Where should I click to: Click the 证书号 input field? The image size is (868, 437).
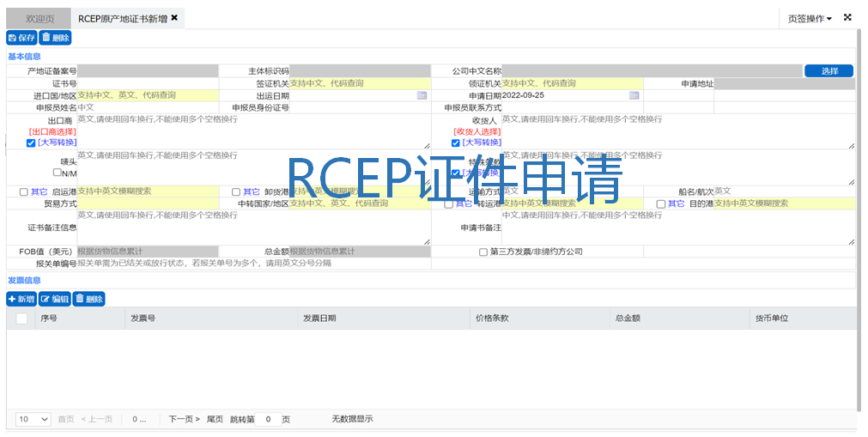point(148,83)
